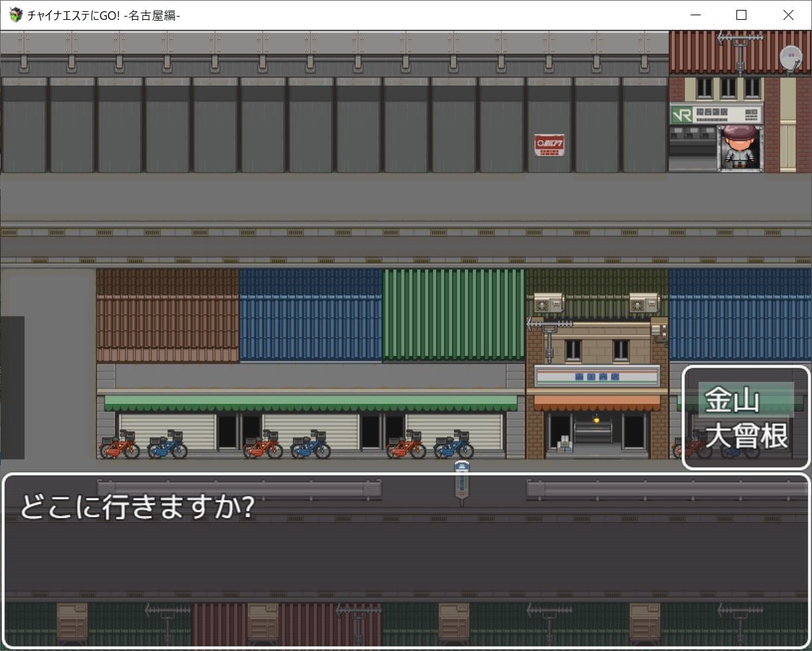Maximize the game window
Image resolution: width=812 pixels, height=651 pixels.
click(741, 15)
